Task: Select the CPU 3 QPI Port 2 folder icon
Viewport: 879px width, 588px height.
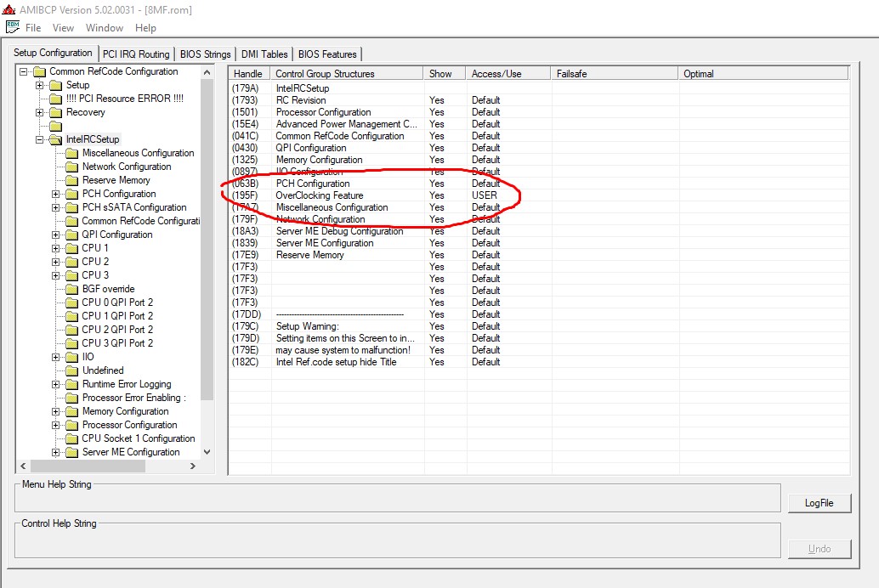Action: (x=71, y=343)
